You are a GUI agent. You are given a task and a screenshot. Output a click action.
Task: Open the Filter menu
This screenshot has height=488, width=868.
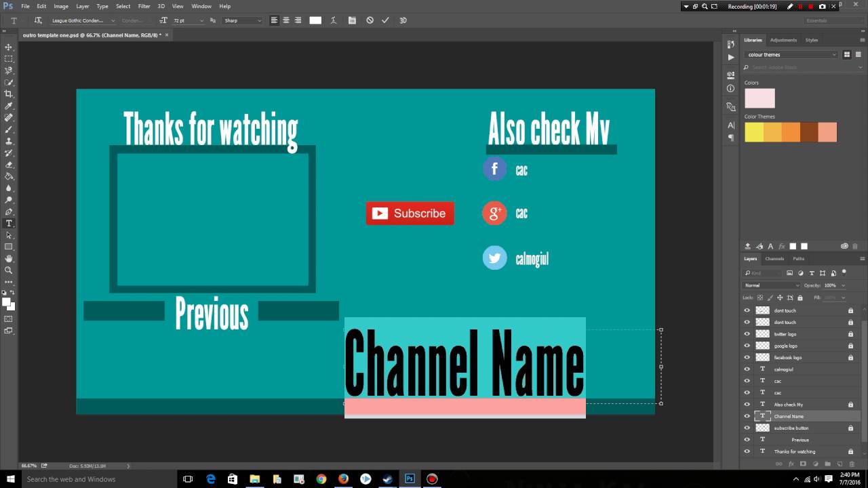coord(144,6)
